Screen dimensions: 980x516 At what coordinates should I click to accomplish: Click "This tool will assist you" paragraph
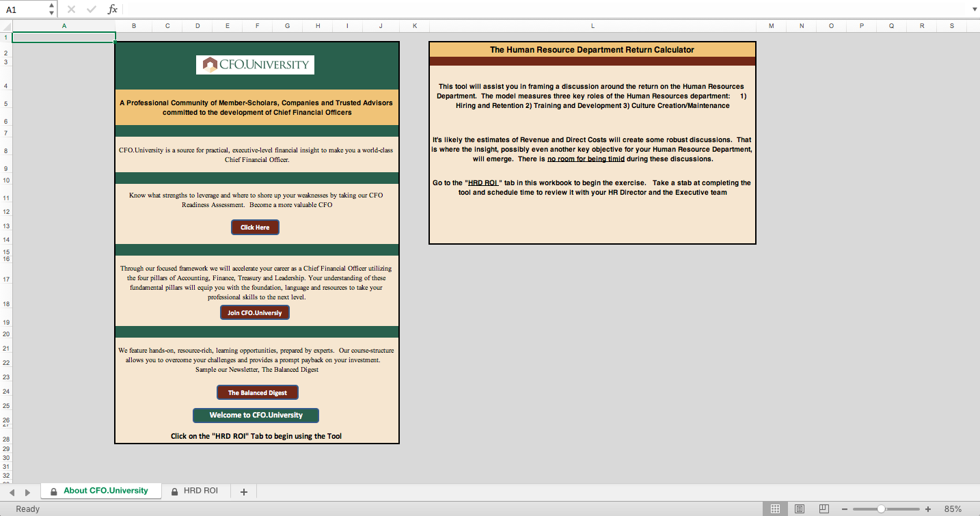click(592, 96)
